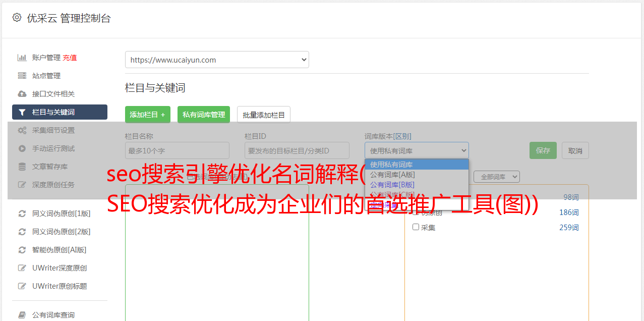Choose 公有词库[B版] from the list
The width and height of the screenshot is (644, 321).
click(417, 185)
